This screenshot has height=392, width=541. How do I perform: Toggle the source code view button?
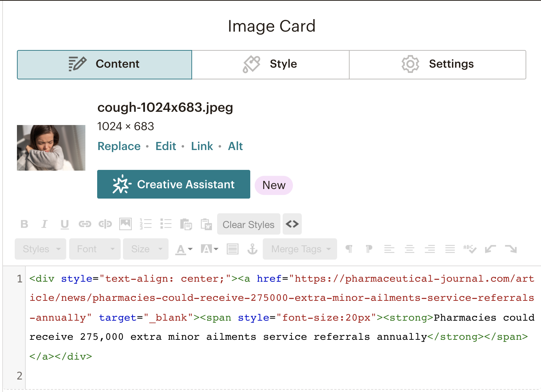coord(292,224)
